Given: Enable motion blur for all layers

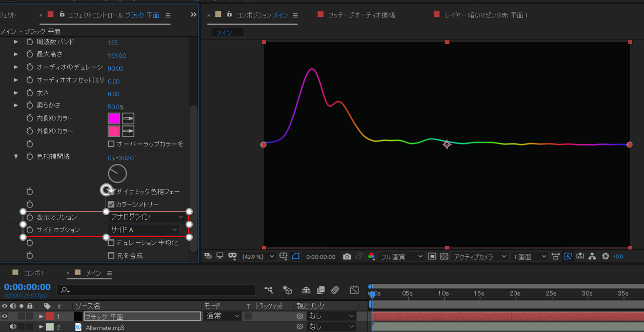Looking at the screenshot, I should pos(335,290).
